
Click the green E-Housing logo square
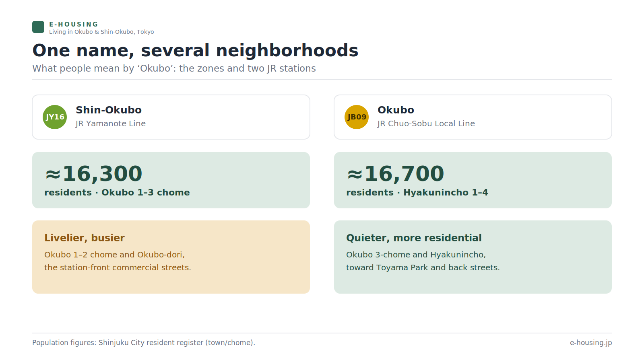(x=38, y=27)
